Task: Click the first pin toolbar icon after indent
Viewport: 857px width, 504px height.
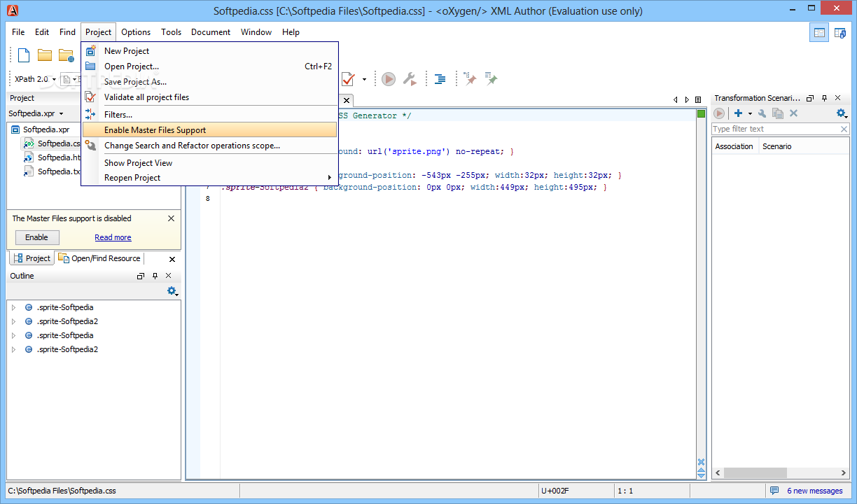Action: [x=471, y=79]
